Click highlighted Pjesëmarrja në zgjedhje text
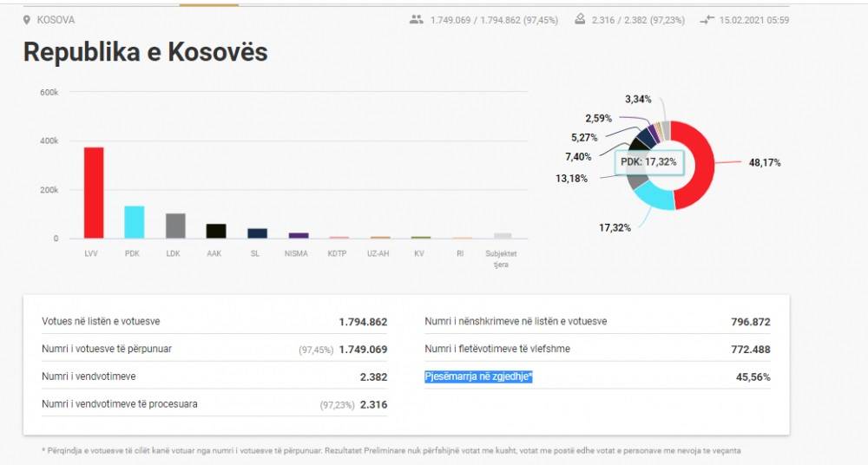This screenshot has height=465, width=868. coord(478,377)
